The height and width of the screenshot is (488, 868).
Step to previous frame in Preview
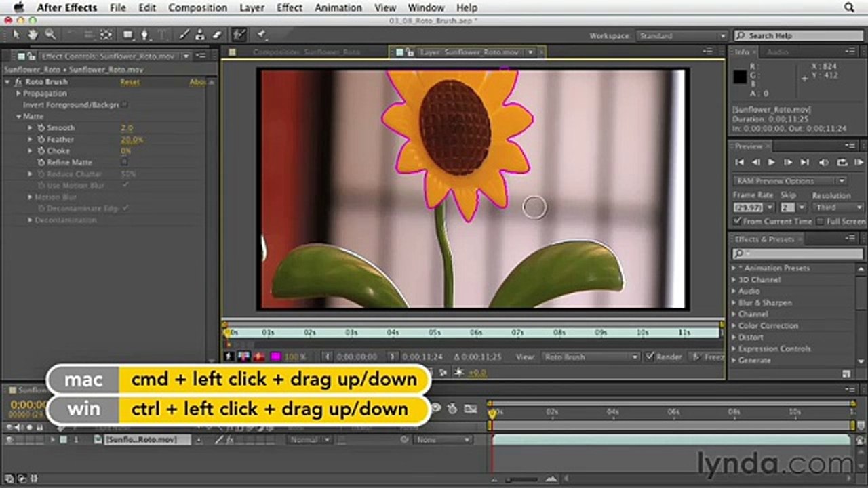point(756,162)
